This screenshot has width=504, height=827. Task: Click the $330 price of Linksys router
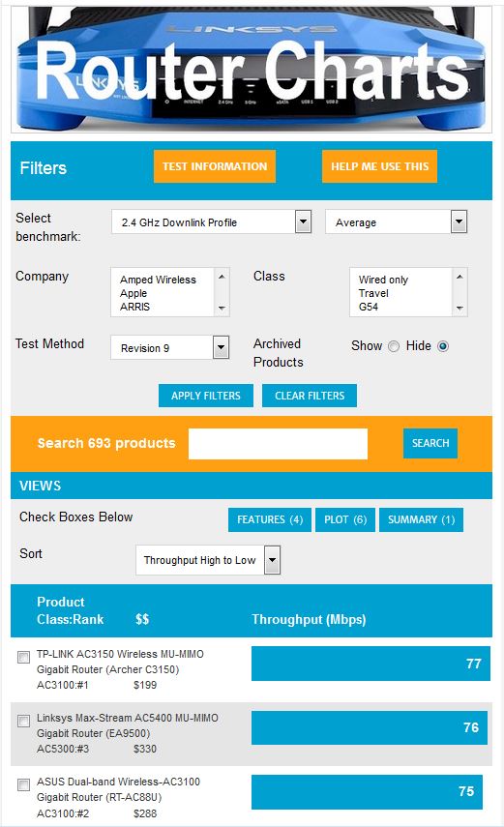pos(145,749)
